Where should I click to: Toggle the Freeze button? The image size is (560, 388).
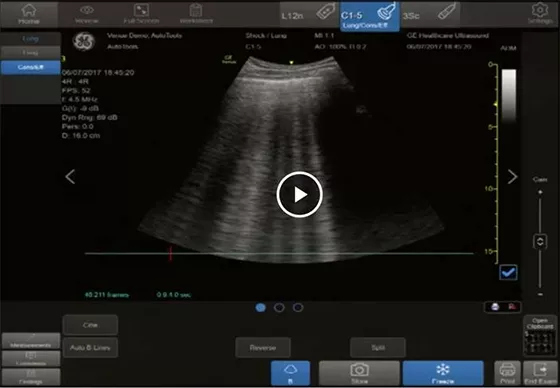point(443,373)
